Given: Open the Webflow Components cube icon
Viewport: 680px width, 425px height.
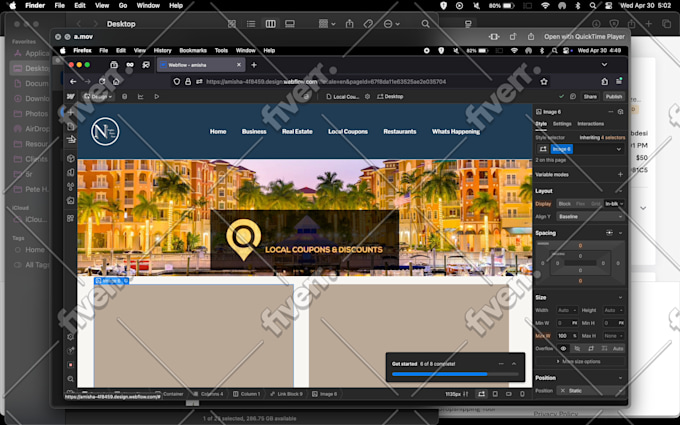Looking at the screenshot, I should [71, 158].
